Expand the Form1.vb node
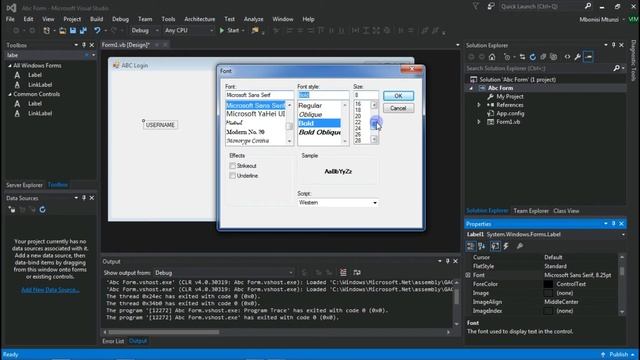640x360 pixels. (479, 122)
